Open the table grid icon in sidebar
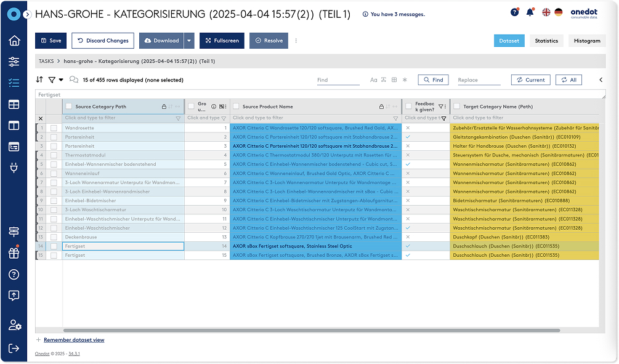Screen dimensions: 619x364 click(14, 104)
